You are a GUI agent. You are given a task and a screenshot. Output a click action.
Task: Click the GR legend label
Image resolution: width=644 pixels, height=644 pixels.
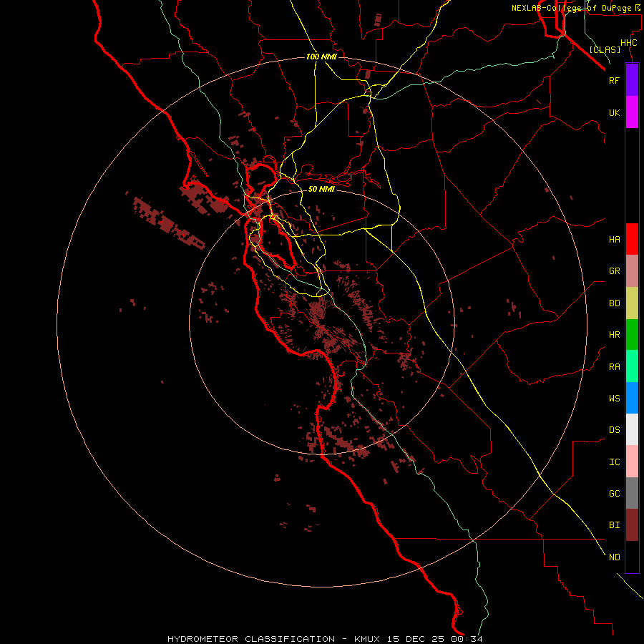coord(614,271)
